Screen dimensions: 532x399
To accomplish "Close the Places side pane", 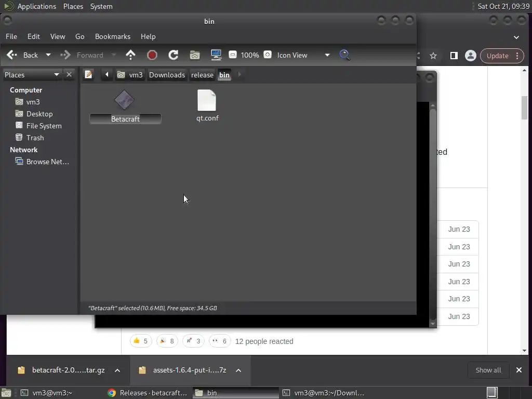I will [69, 74].
